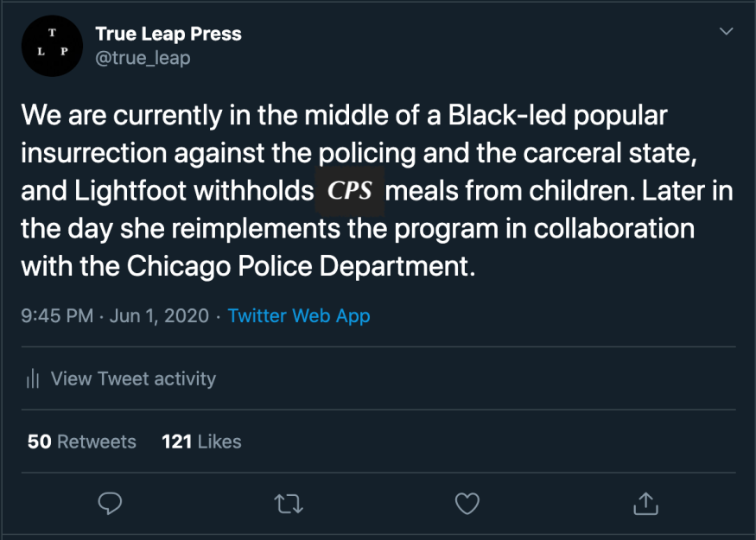The height and width of the screenshot is (540, 756).
Task: Show the 50 Retweets list
Action: 82,442
